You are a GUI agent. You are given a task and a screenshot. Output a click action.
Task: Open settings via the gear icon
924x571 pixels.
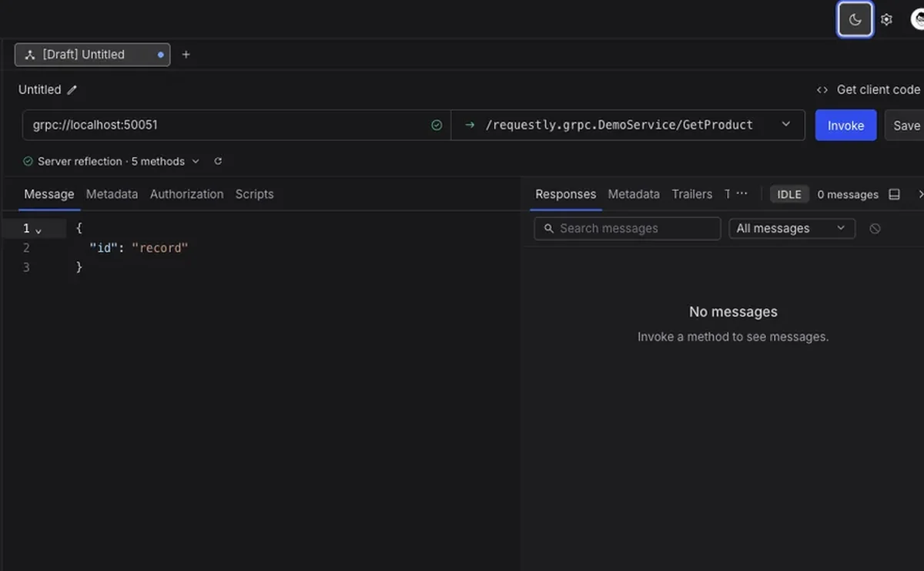(886, 20)
